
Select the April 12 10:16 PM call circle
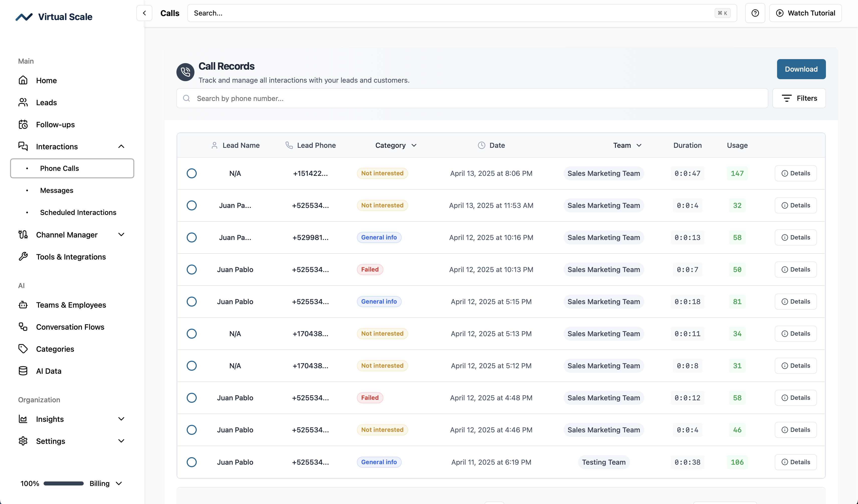(x=192, y=237)
